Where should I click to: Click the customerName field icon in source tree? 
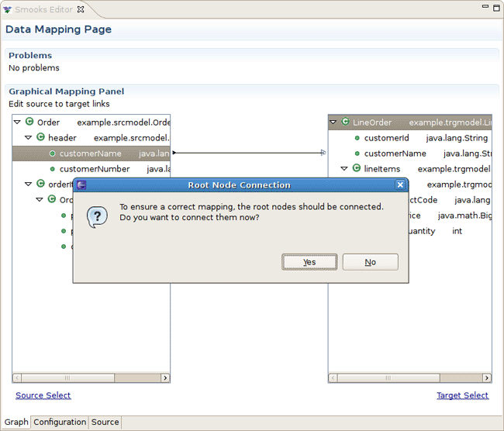click(52, 153)
